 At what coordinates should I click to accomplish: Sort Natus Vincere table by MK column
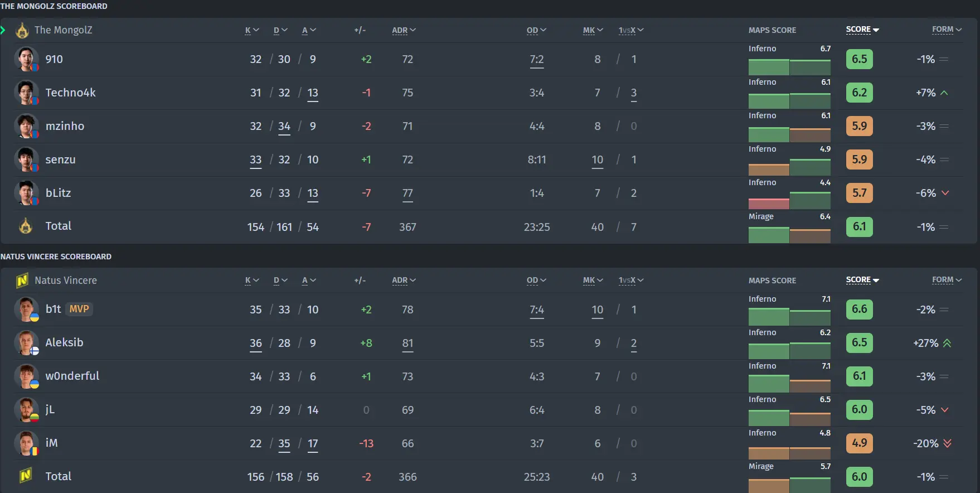(593, 281)
